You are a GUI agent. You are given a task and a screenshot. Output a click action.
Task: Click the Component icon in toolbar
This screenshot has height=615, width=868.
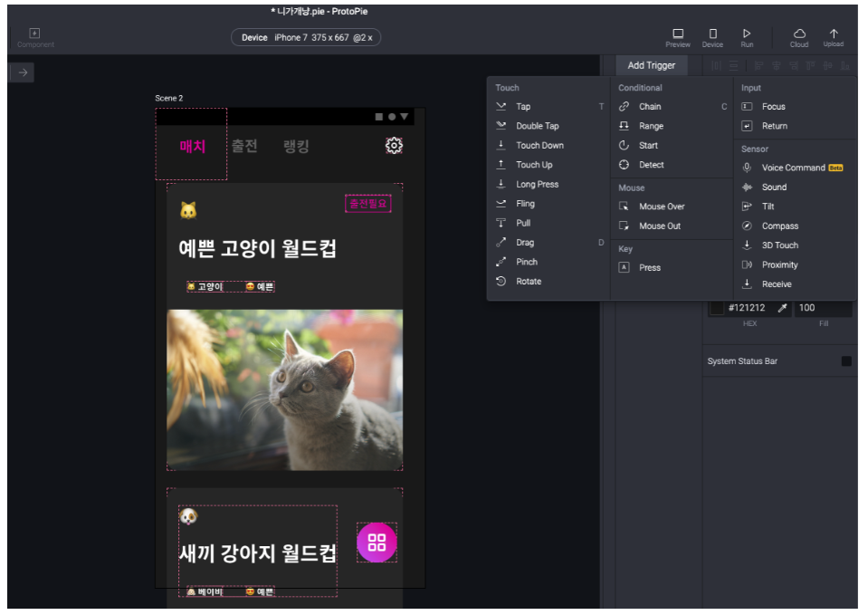[x=35, y=37]
